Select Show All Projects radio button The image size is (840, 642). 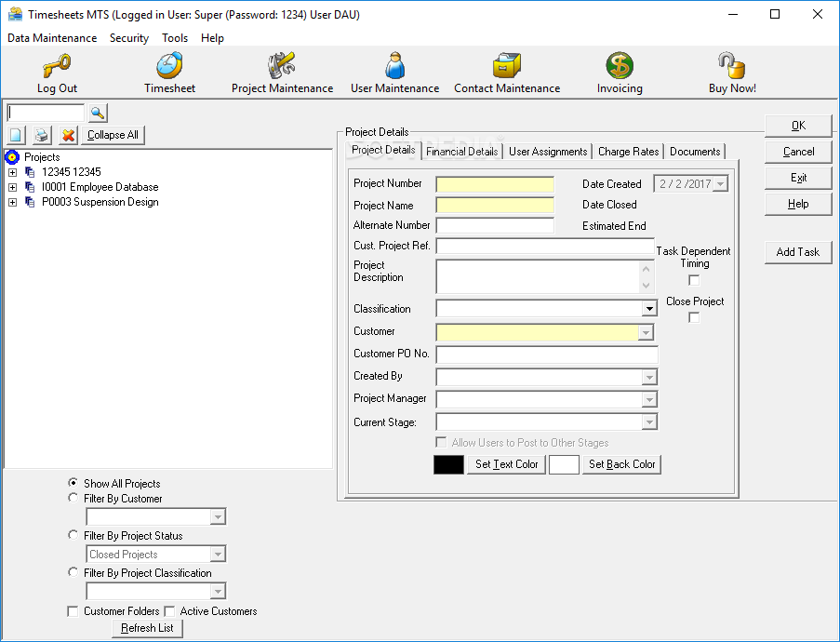click(x=73, y=483)
